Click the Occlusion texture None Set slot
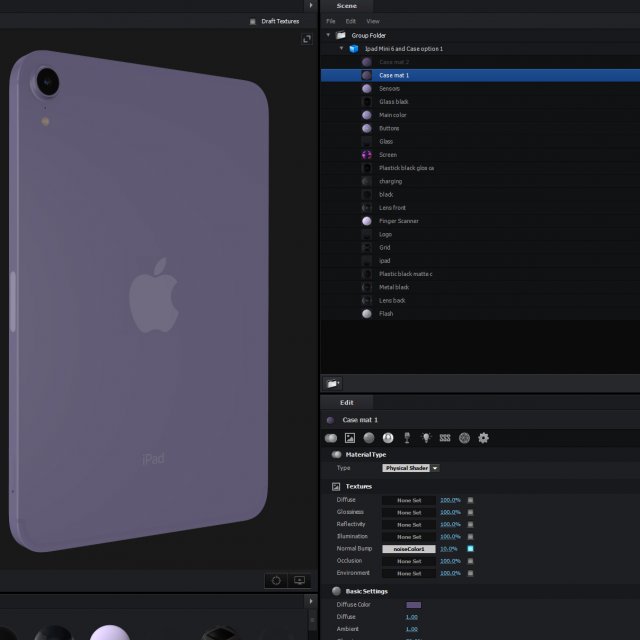 pyautogui.click(x=409, y=561)
